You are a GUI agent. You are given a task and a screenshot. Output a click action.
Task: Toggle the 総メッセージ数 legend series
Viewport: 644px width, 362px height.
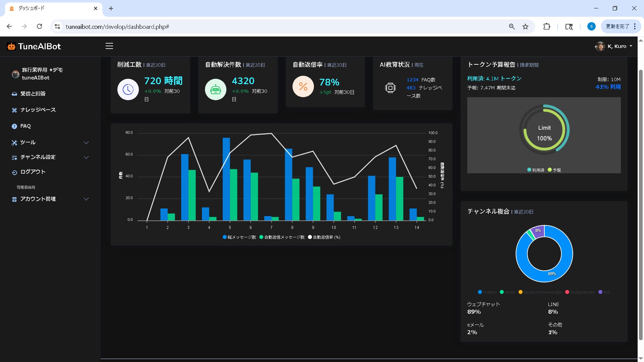239,237
